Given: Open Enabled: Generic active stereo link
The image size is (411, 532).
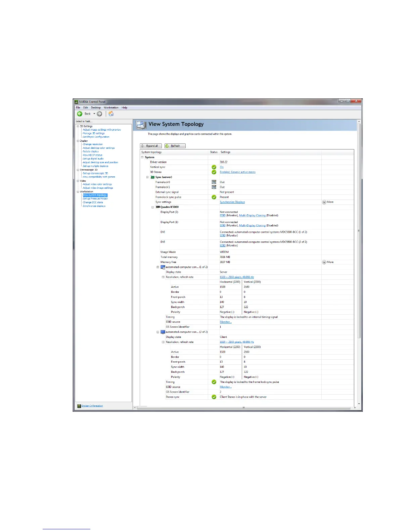Looking at the screenshot, I should (238, 172).
